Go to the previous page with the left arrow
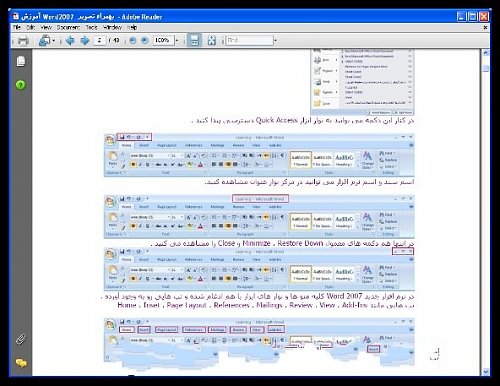Screen dimensions: 500x386 click(70, 41)
